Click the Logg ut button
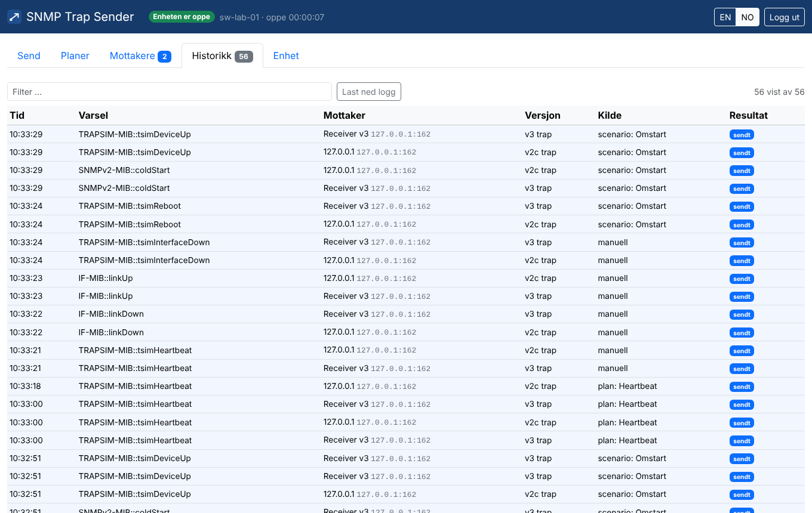812x513 pixels. click(785, 17)
